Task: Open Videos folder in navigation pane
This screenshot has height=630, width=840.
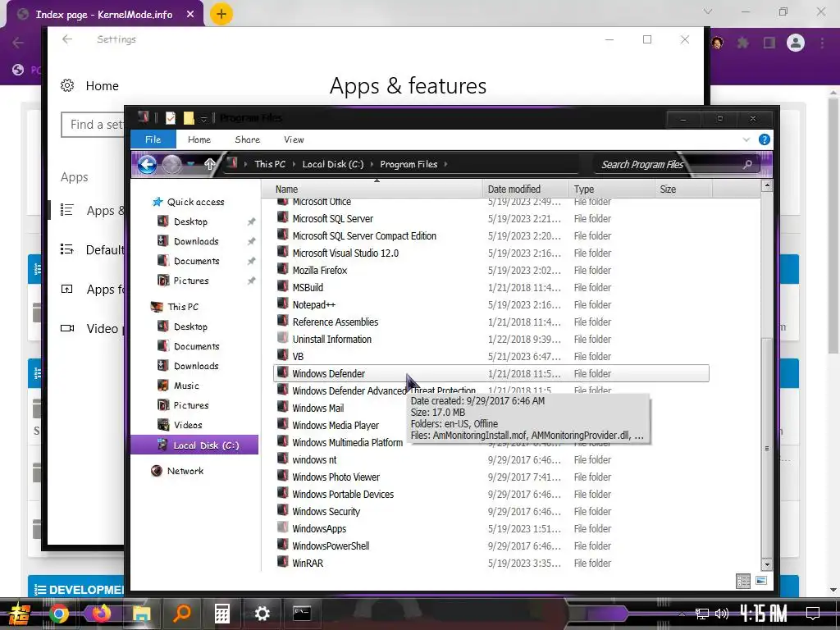Action: click(x=188, y=426)
